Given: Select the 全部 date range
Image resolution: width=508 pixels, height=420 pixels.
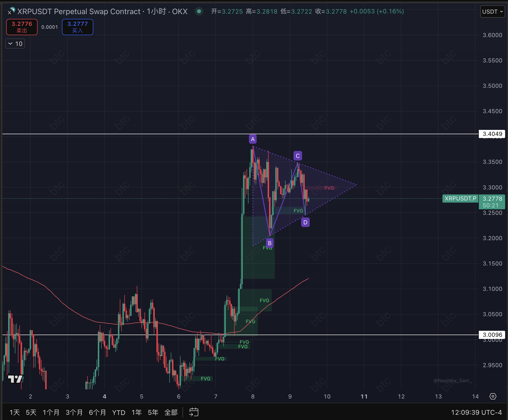Looking at the screenshot, I should (x=171, y=412).
